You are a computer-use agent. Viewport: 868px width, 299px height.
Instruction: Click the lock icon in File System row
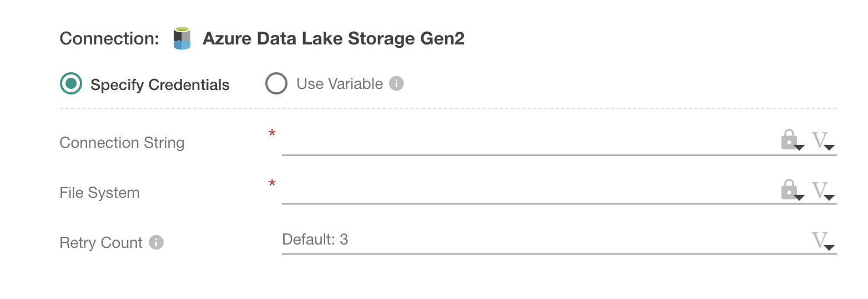[790, 191]
